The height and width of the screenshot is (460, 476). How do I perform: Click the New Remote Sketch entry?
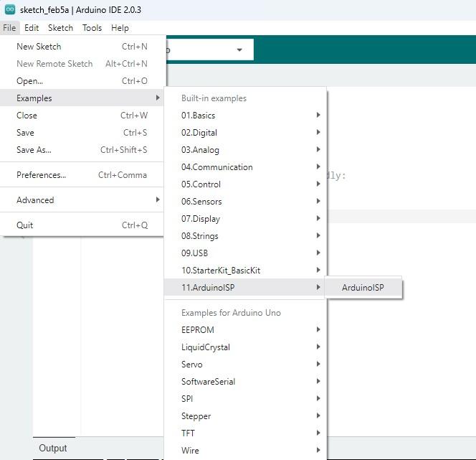click(x=82, y=64)
